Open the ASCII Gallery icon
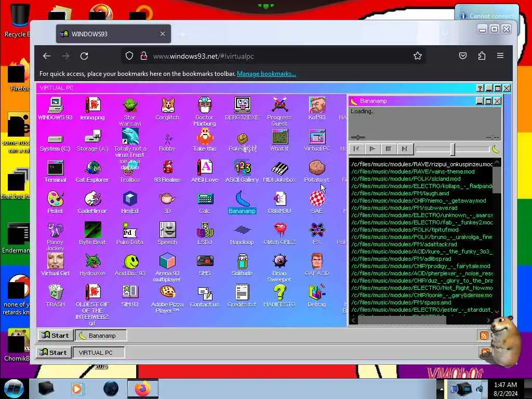The image size is (532, 399). pos(242,171)
